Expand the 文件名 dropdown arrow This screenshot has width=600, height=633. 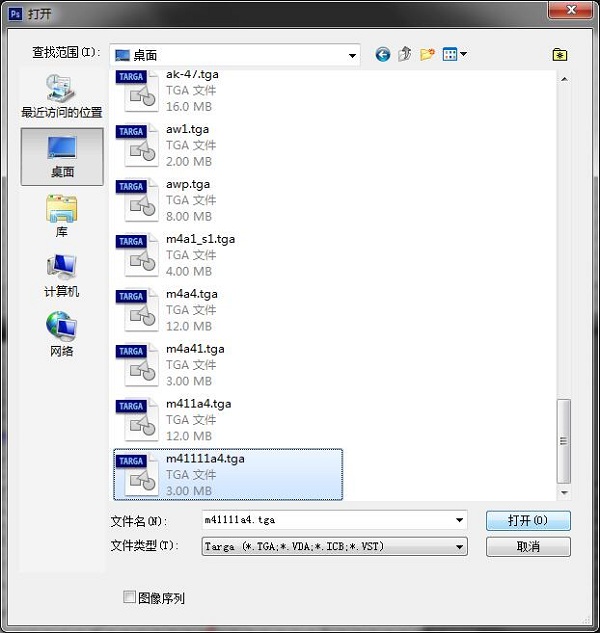pyautogui.click(x=459, y=520)
